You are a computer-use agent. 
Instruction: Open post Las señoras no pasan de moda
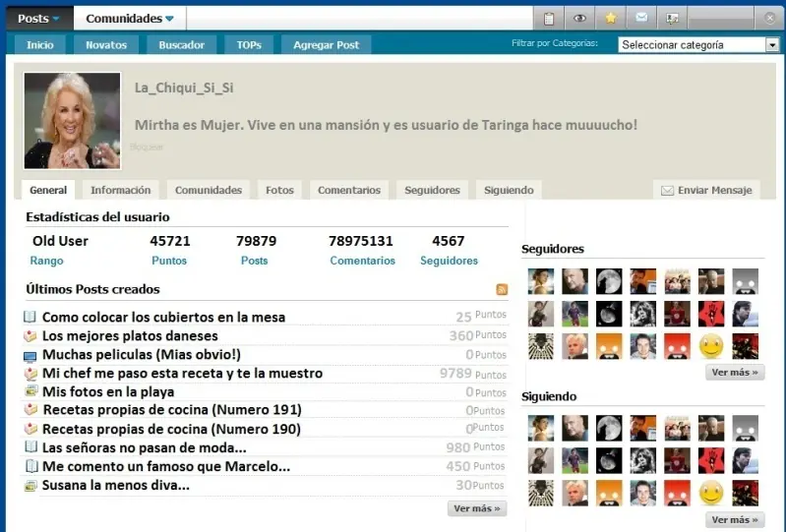click(x=145, y=447)
